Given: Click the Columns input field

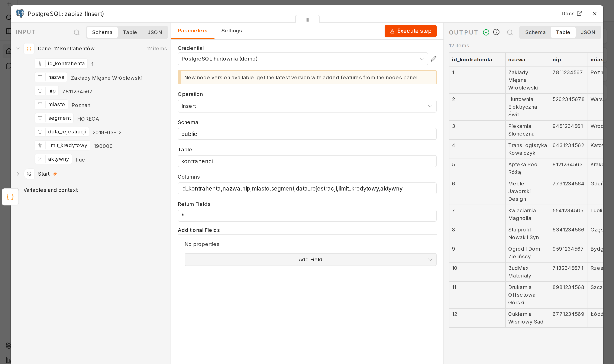Looking at the screenshot, I should (307, 188).
